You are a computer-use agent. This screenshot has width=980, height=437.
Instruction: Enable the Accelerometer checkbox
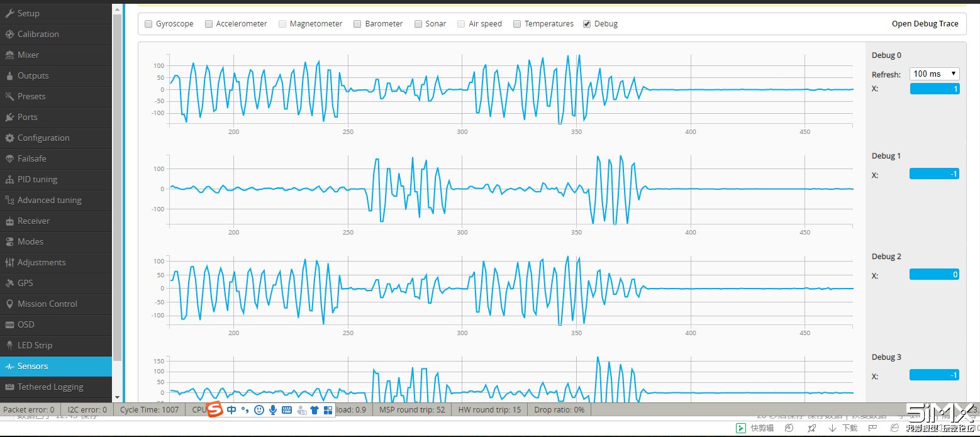click(x=209, y=24)
